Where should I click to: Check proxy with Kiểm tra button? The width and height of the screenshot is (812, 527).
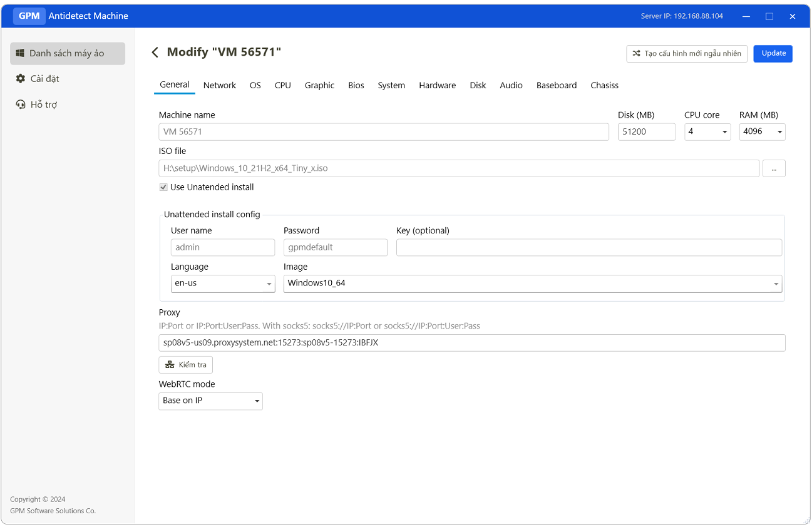pos(185,365)
